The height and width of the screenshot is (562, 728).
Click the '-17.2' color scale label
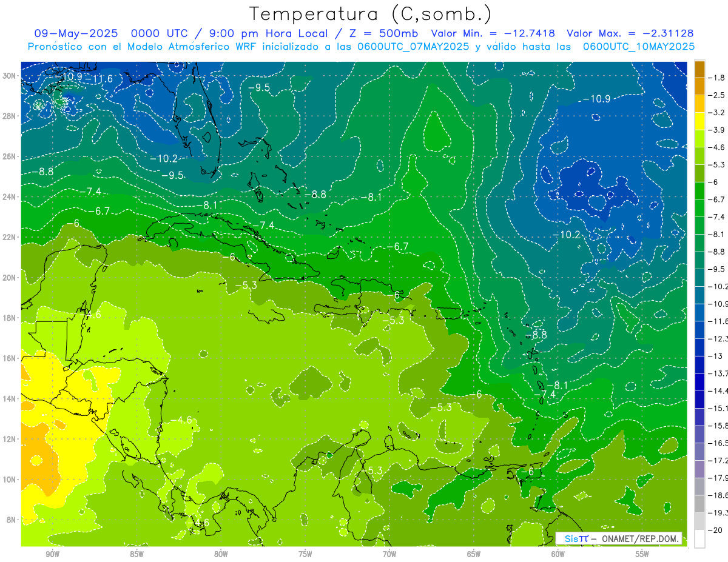tap(718, 460)
